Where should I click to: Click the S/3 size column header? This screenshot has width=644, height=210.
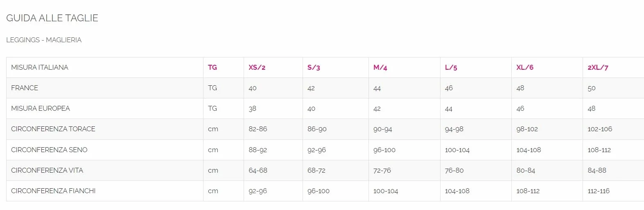(x=314, y=67)
